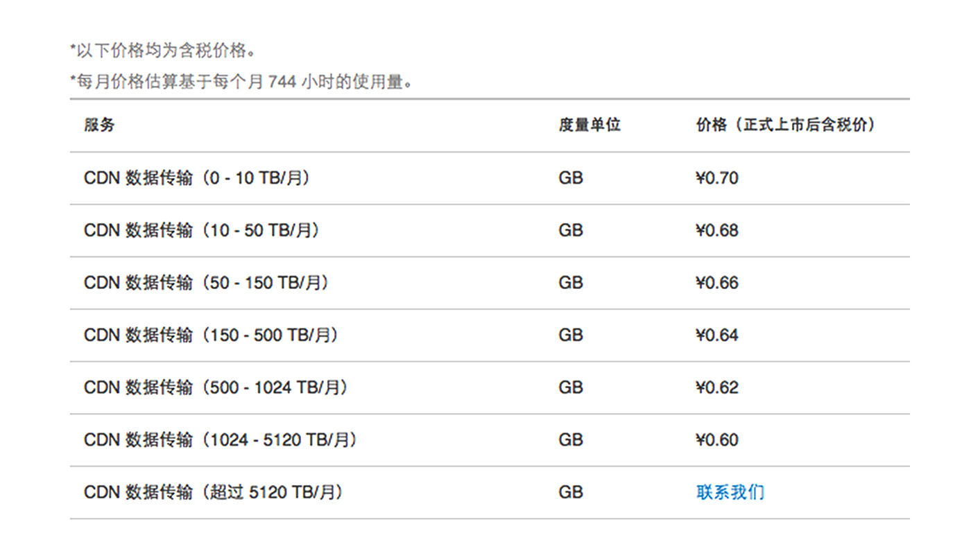The height and width of the screenshot is (560, 971).
Task: Click the ¥0.60 price cell
Action: [x=716, y=440]
